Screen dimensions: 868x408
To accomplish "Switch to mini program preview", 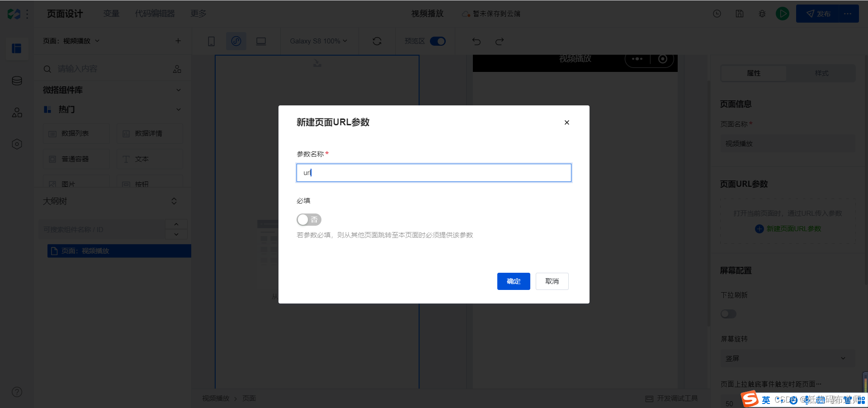I will (x=236, y=41).
